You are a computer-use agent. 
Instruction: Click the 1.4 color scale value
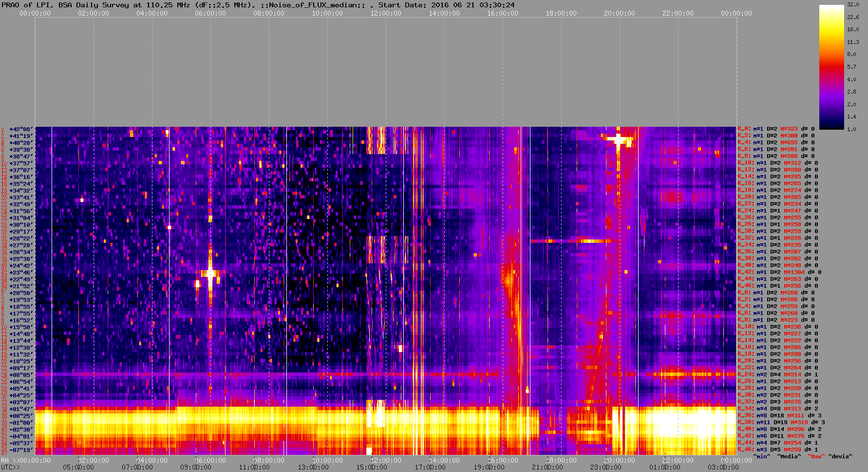click(851, 117)
